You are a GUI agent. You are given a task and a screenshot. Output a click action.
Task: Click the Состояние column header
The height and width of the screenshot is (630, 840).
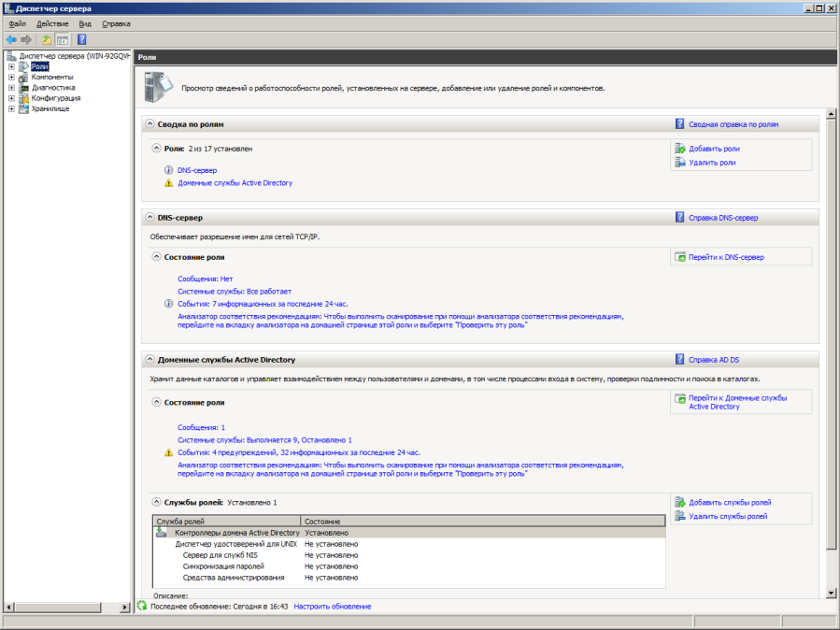483,522
